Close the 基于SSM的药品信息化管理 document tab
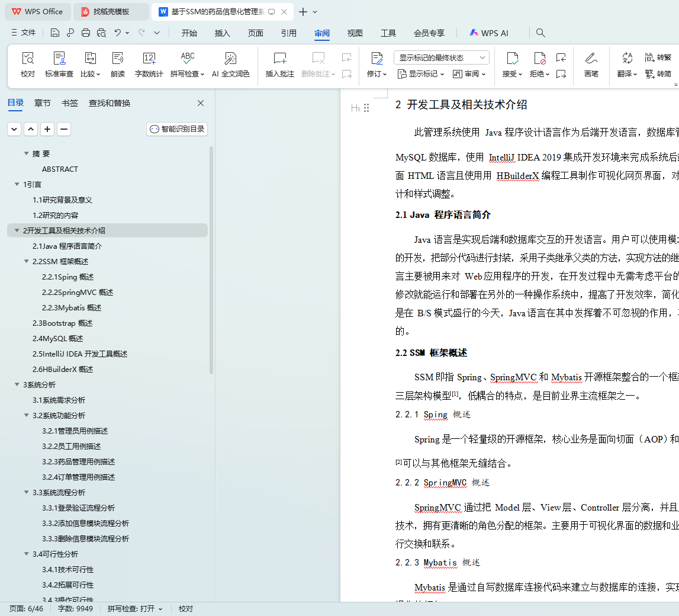The width and height of the screenshot is (679, 616). [x=284, y=12]
